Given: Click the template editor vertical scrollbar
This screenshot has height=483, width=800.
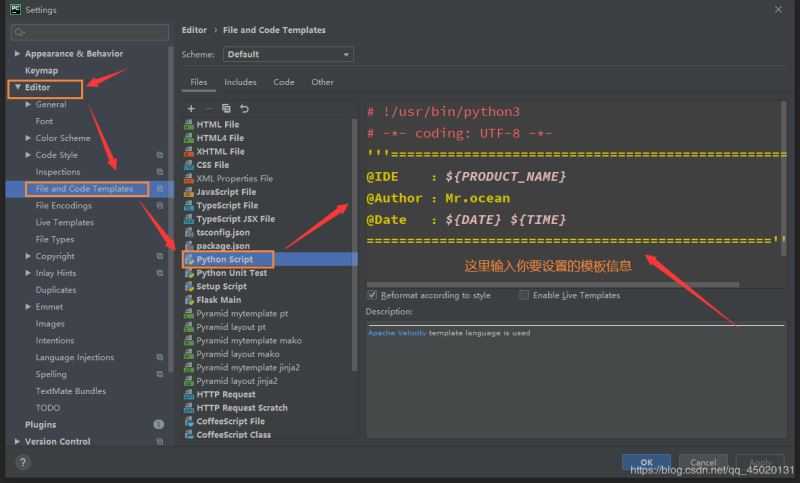Looking at the screenshot, I should tap(784, 179).
